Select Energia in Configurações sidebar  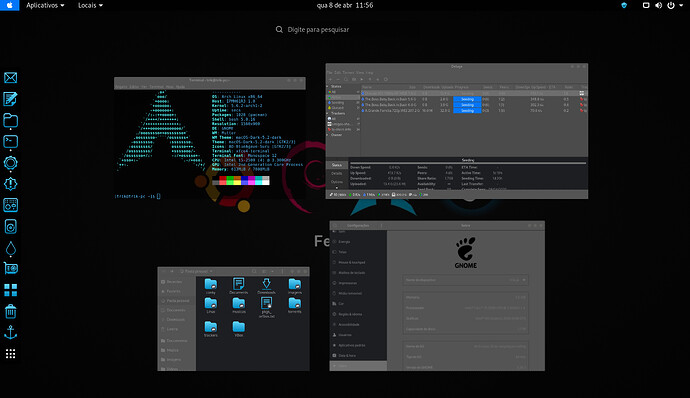coord(358,242)
